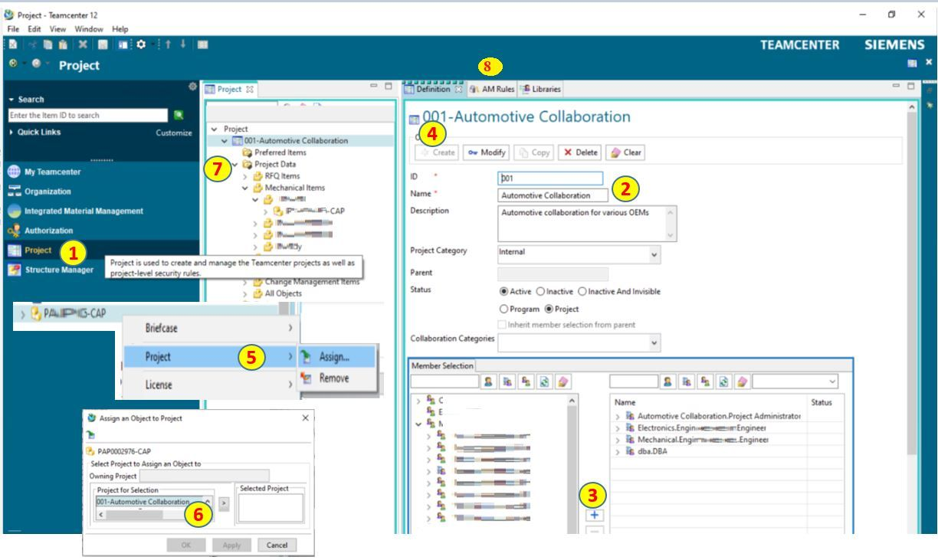Expand the All Objects folder
The height and width of the screenshot is (560, 938).
click(245, 293)
